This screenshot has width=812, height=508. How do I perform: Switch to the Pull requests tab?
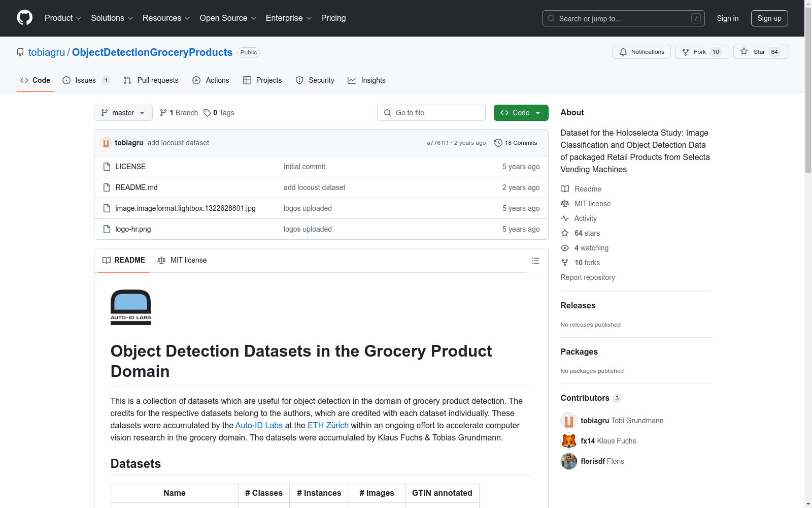tap(151, 80)
